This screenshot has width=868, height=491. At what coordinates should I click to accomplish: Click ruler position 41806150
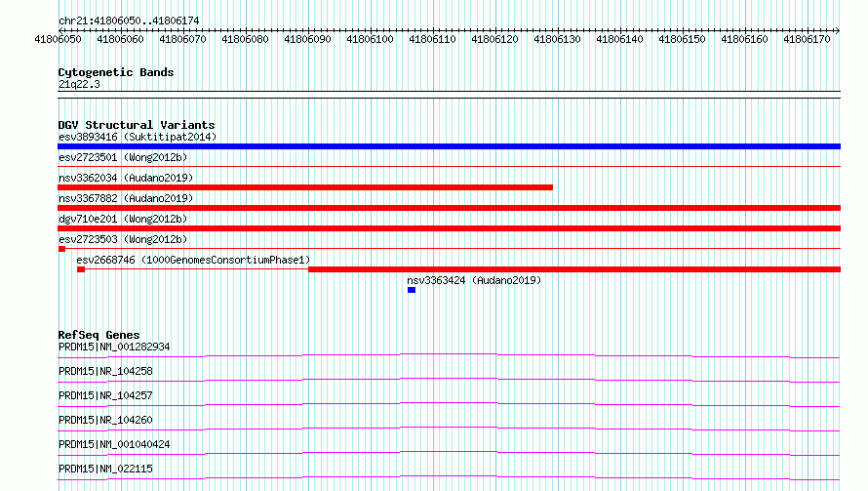682,39
